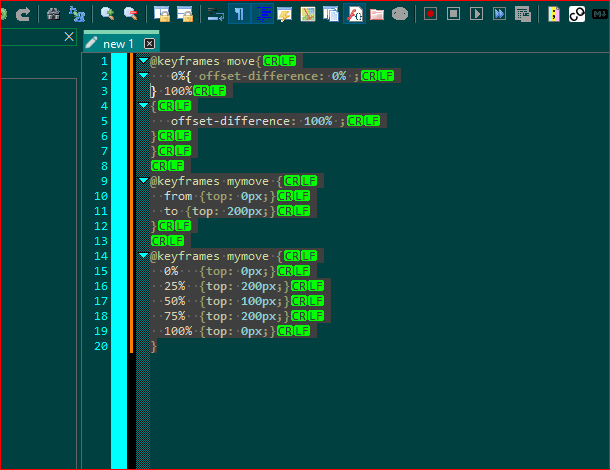Click the Markdown plugin icon
The height and width of the screenshot is (470, 610).
[x=599, y=14]
